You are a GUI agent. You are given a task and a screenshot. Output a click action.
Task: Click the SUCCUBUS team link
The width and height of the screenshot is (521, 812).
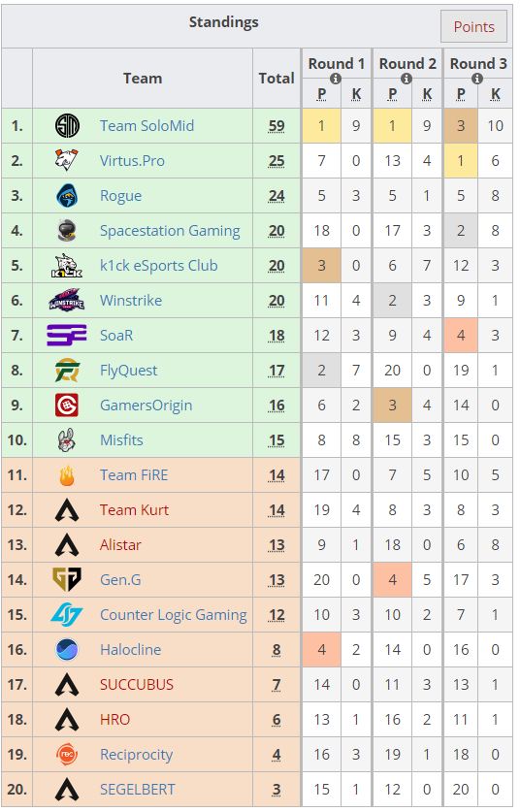137,685
